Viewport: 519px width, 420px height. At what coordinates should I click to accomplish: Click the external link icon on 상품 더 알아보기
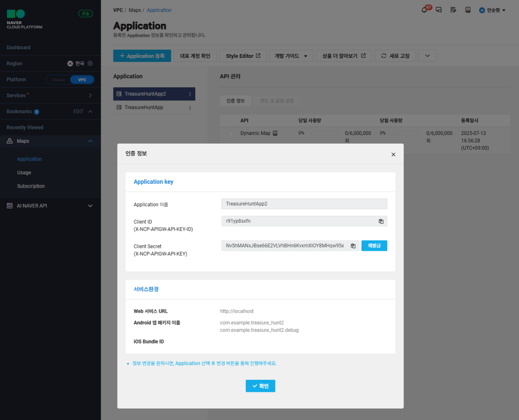coord(363,56)
